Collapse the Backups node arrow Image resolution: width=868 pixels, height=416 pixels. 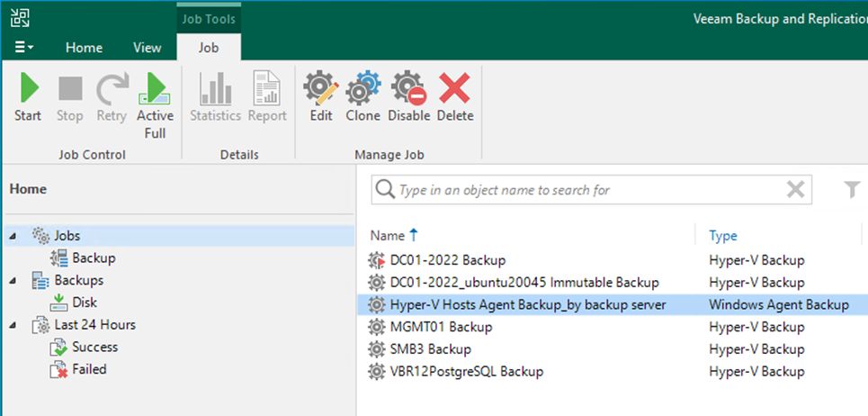pos(13,281)
